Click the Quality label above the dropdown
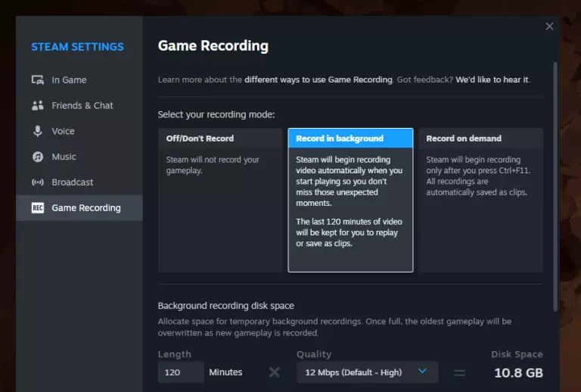 pos(314,355)
